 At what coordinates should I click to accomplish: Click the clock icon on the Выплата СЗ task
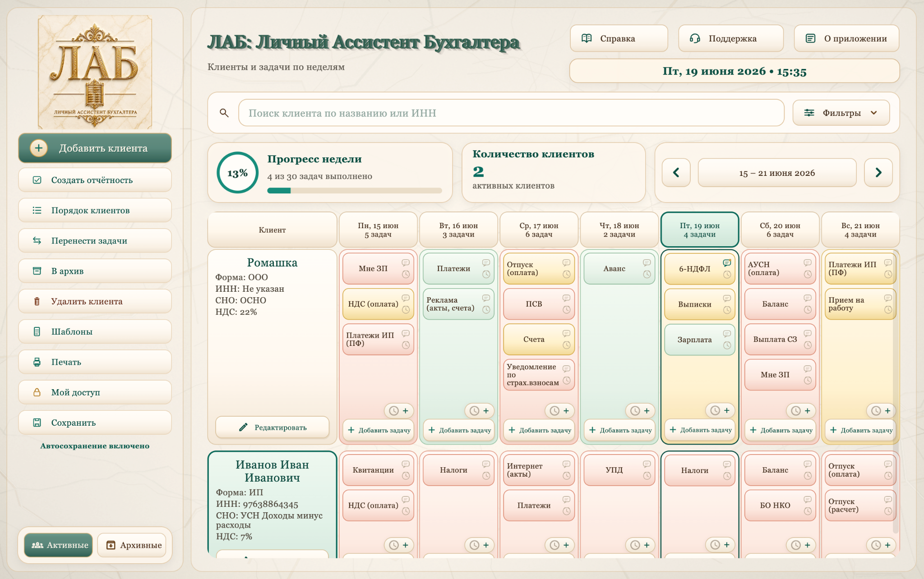[x=807, y=345]
